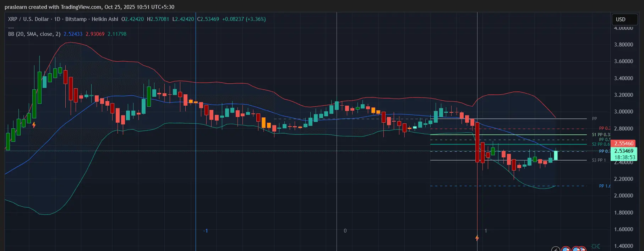This screenshot has height=251, width=644.
Task: Click the high value H2.57081 in legend
Action: (x=158, y=19)
